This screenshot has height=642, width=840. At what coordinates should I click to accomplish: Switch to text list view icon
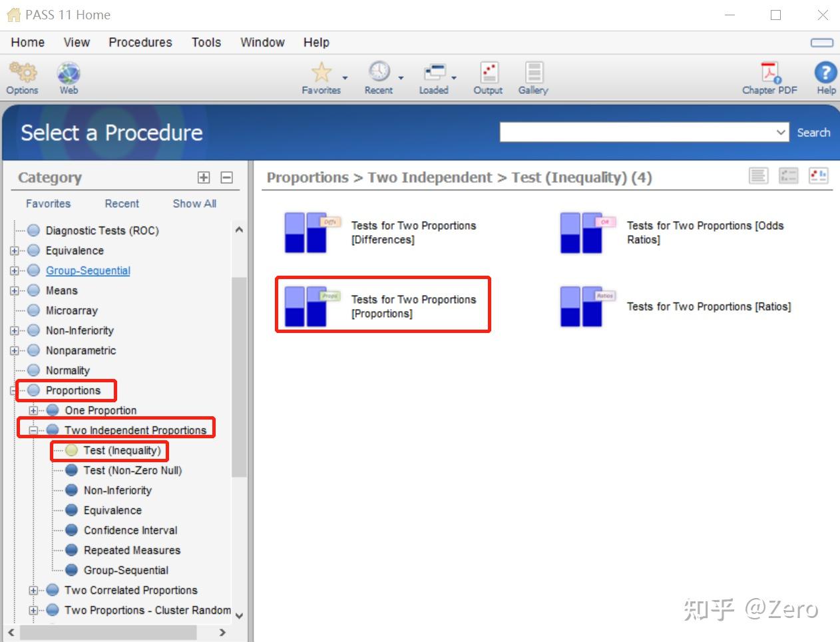pos(758,176)
